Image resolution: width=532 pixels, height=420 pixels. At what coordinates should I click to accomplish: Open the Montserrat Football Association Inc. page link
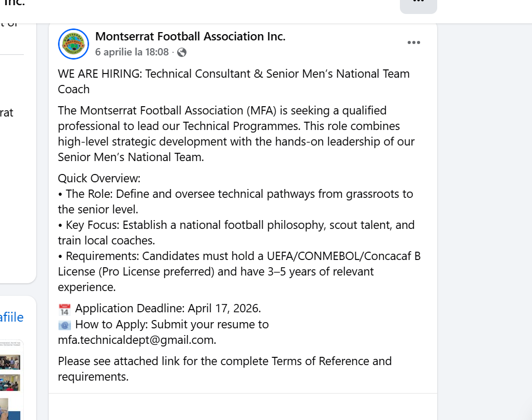190,36
